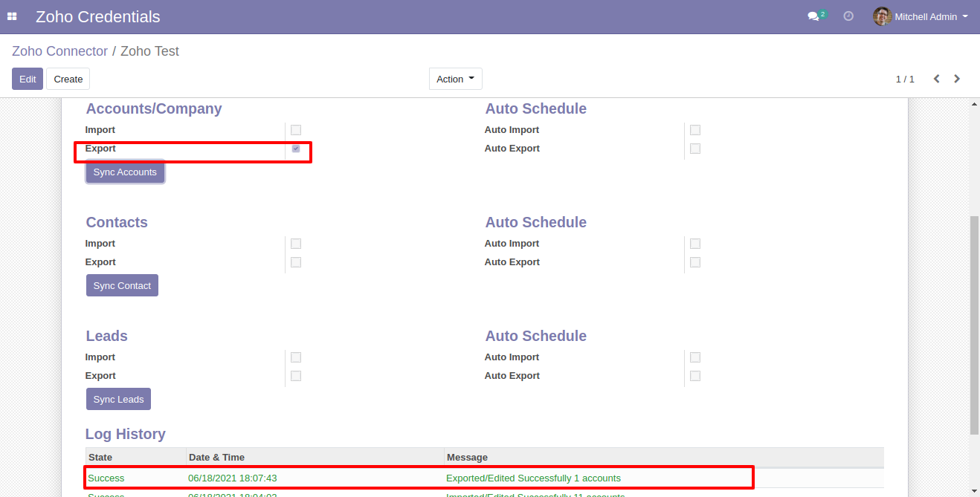Toggle Contacts Auto Export checkbox
The width and height of the screenshot is (980, 497).
(x=695, y=262)
